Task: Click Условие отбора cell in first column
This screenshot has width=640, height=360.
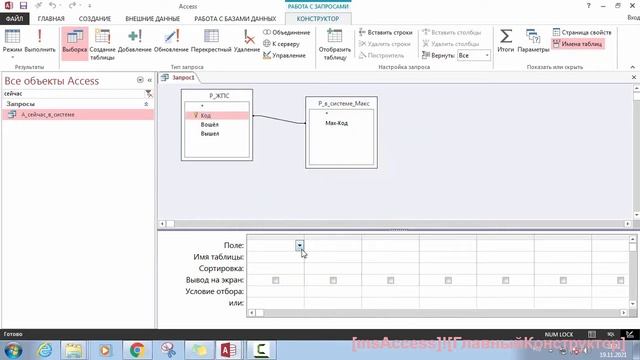Action: coord(276,291)
